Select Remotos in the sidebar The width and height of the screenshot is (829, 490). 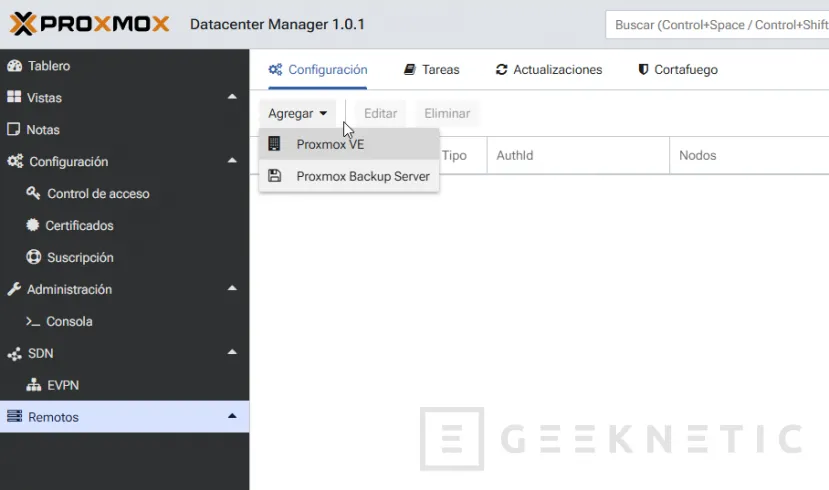point(125,417)
